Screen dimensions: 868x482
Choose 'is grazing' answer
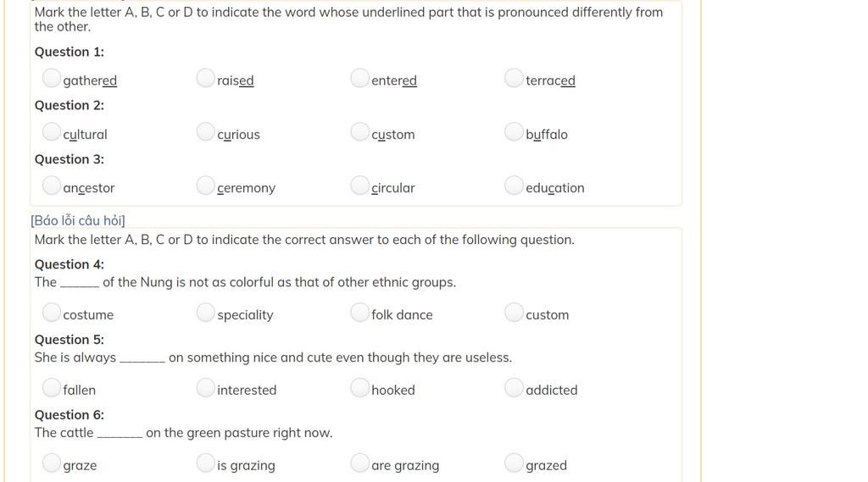[205, 463]
